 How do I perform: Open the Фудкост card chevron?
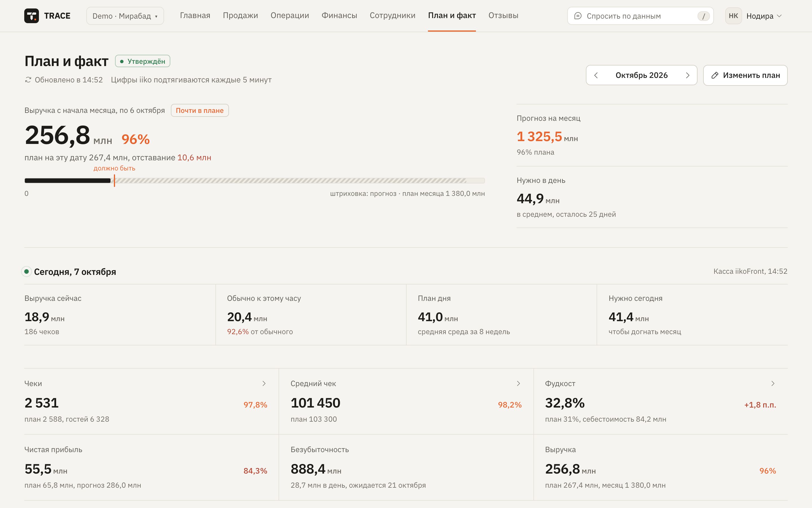click(x=773, y=383)
